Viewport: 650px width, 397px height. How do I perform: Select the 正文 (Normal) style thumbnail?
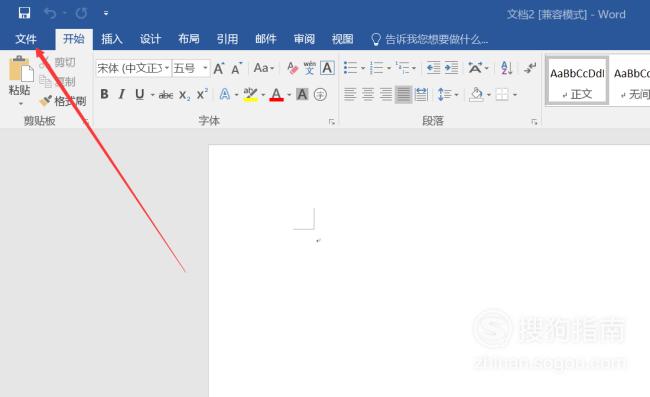click(577, 81)
